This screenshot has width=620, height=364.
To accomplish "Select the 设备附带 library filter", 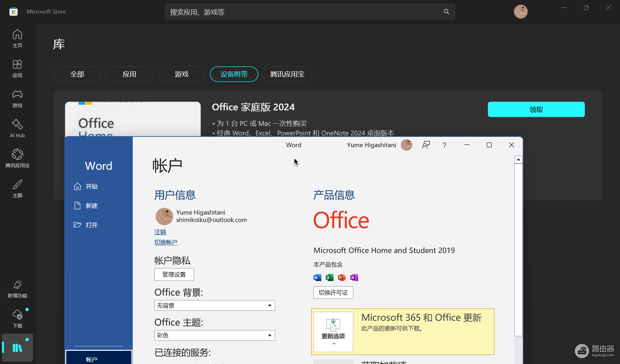I will (234, 74).
